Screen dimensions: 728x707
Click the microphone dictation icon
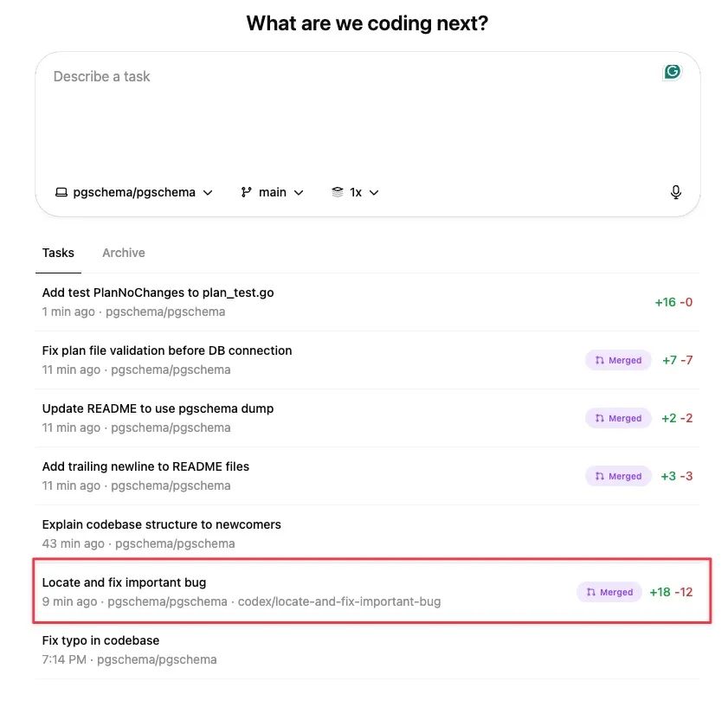point(676,192)
